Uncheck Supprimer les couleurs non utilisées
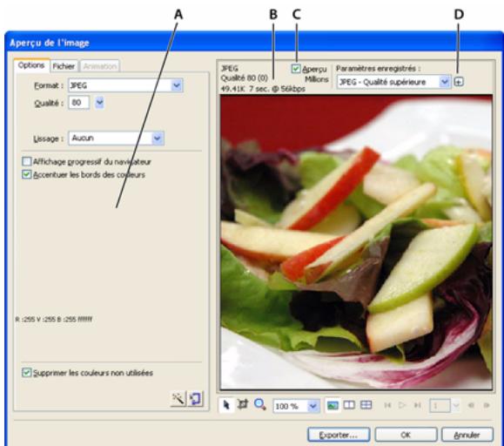Viewport: 504px width, 446px height. pos(27,373)
